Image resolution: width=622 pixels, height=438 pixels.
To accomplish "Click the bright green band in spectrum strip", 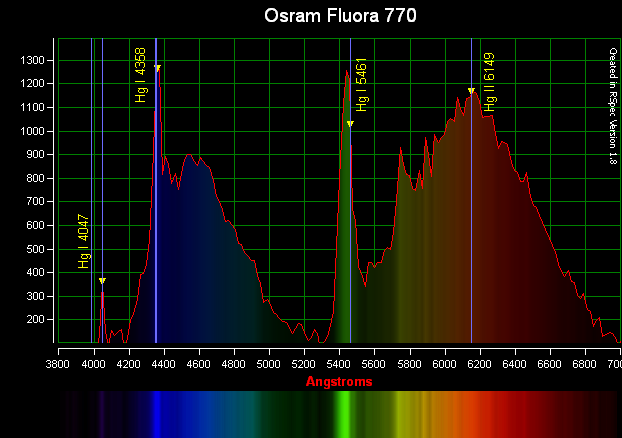I will [342, 414].
